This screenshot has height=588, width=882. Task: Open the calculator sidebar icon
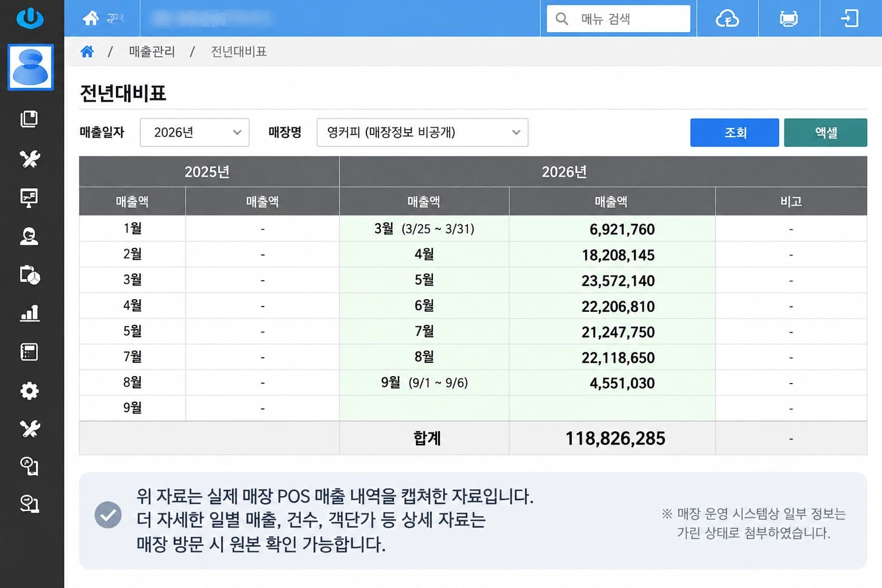point(29,352)
